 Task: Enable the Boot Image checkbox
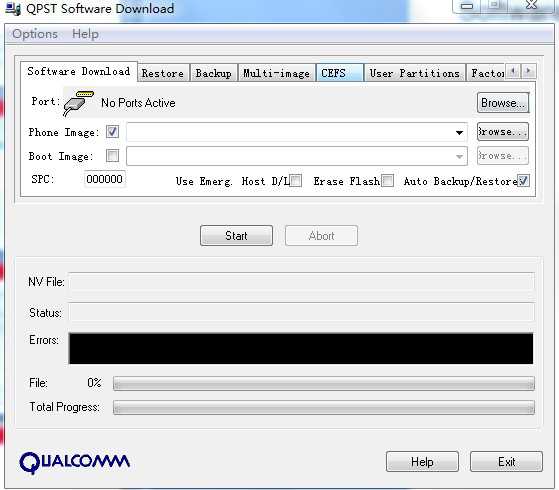tap(112, 156)
